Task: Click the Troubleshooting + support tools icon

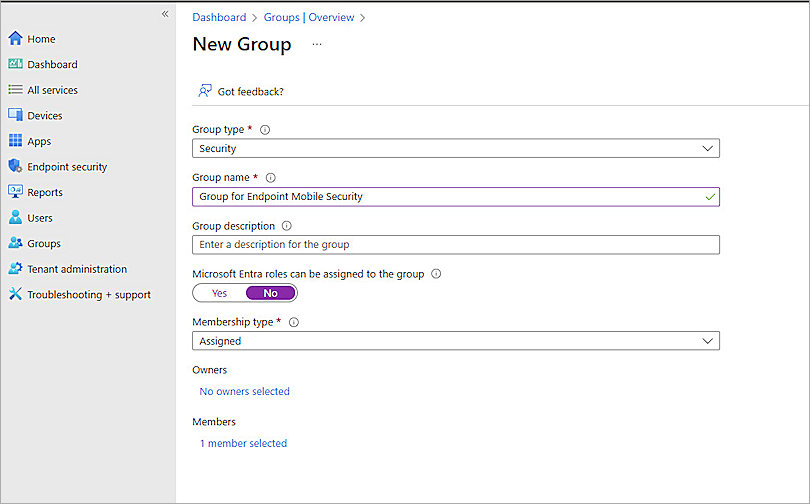Action: 15,294
